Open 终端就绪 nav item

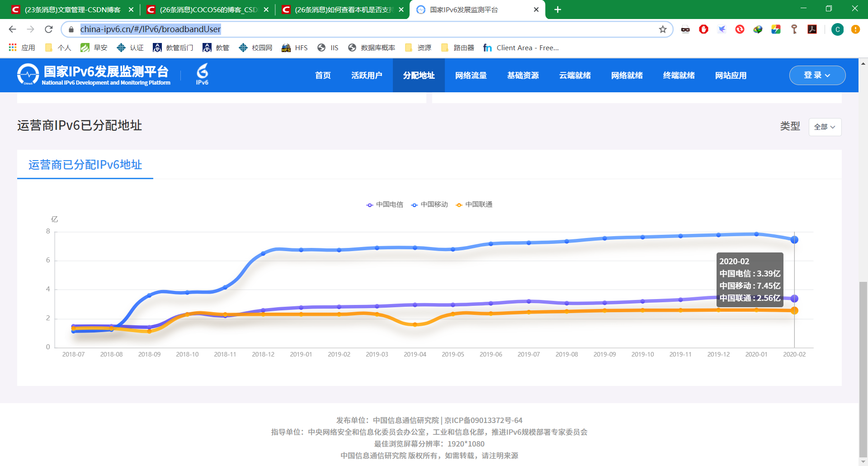[x=679, y=76]
